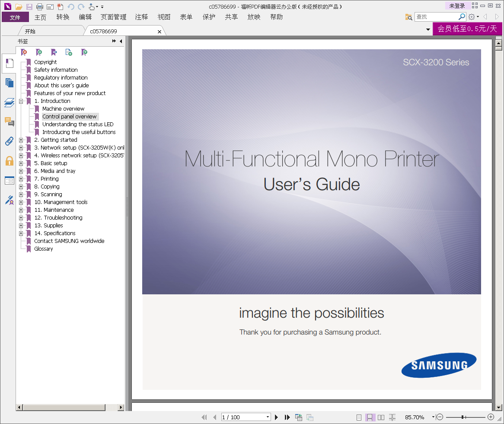Expand the '9. Scanning' bookmark node
Viewport: 504px width, 424px height.
pos(21,194)
